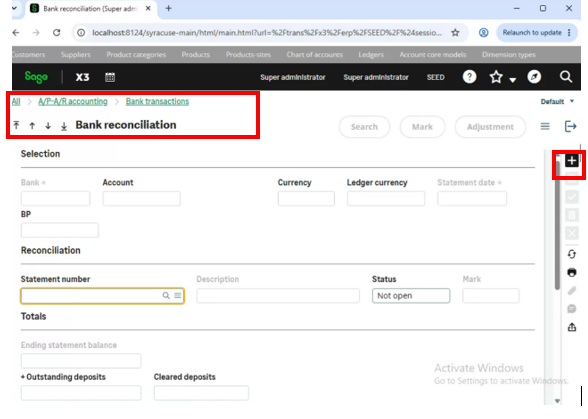Click in the Ending statement balance field
Image resolution: width=588 pixels, height=419 pixels.
tap(81, 361)
